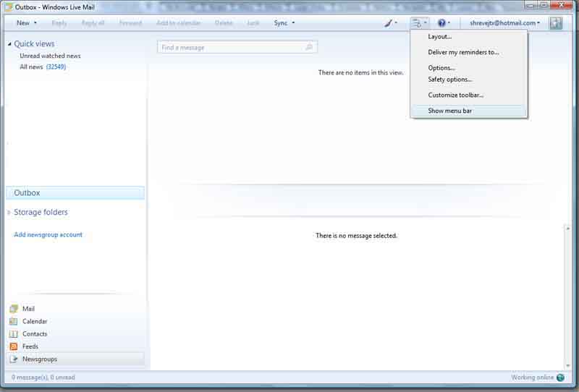Image resolution: width=579 pixels, height=392 pixels.
Task: Select Storage folders label
Action: 41,212
